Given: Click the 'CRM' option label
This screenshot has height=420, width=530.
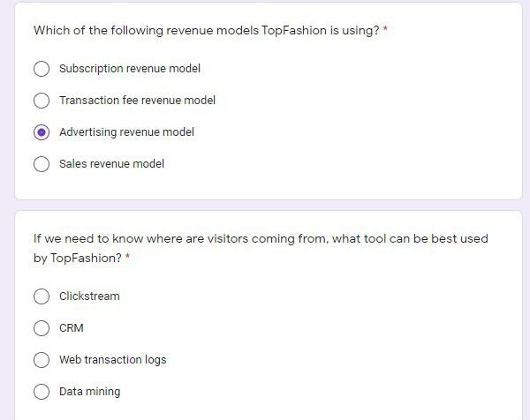Looking at the screenshot, I should coord(72,328).
